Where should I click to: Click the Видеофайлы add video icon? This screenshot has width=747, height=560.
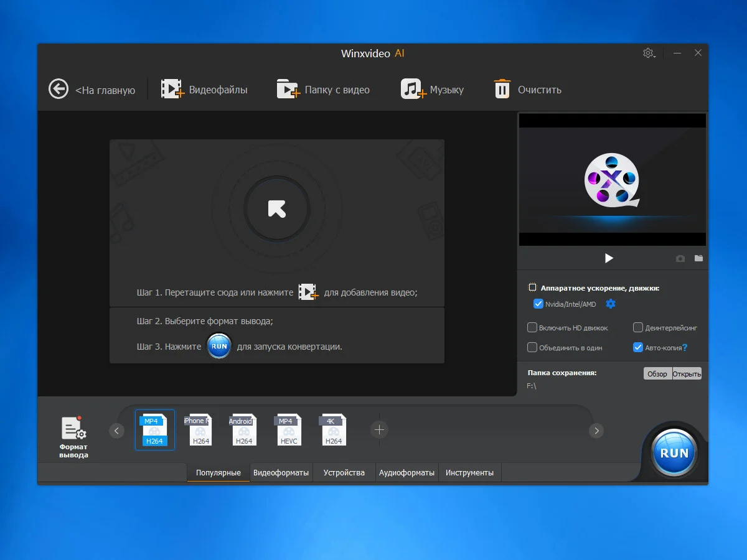(172, 90)
